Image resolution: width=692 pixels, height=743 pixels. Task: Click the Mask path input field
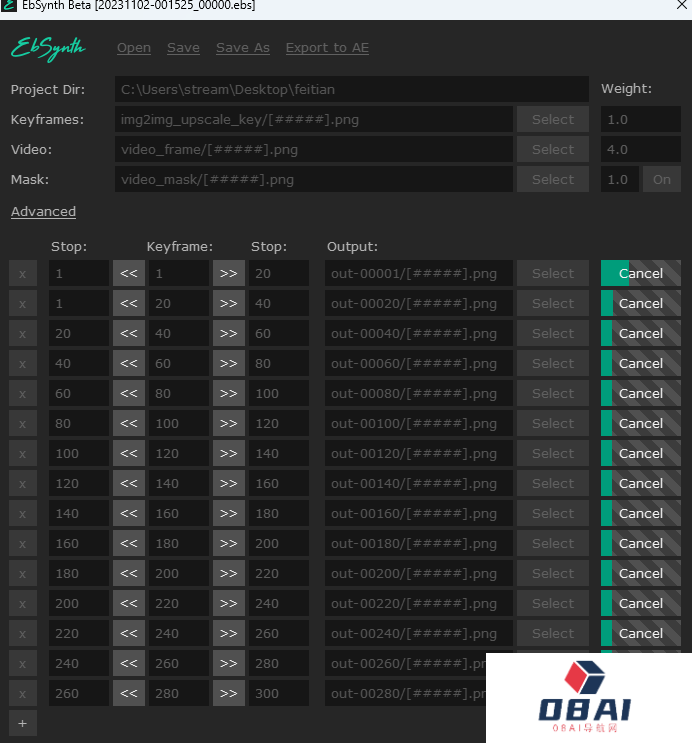pos(313,179)
